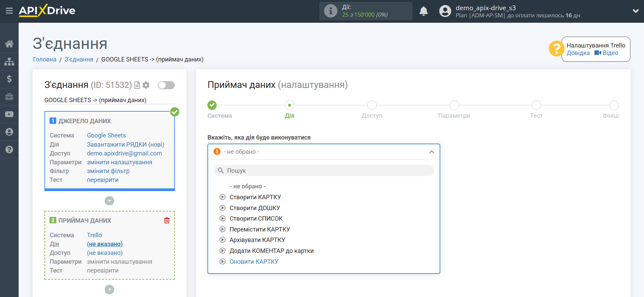Image resolution: width=644 pixels, height=297 pixels.
Task: Click the ApiX-Drive logo
Action: 47,11
